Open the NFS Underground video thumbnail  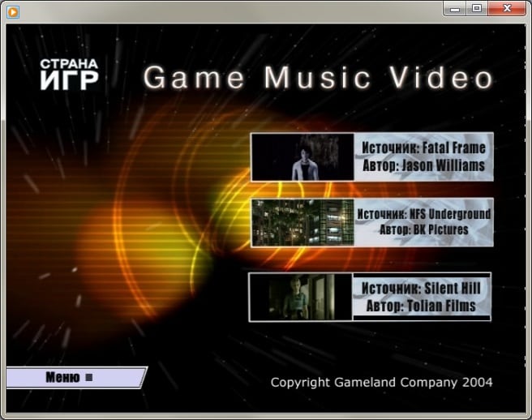[302, 222]
